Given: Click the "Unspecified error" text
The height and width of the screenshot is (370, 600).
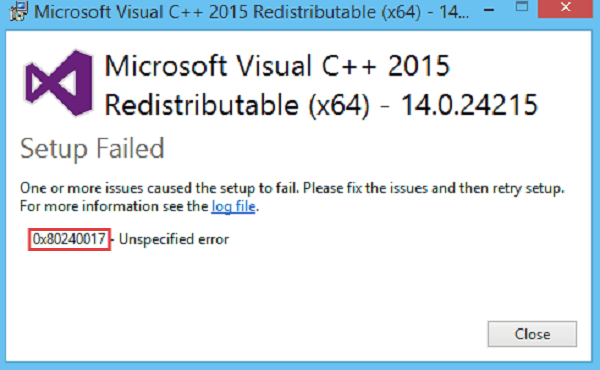Looking at the screenshot, I should (174, 240).
